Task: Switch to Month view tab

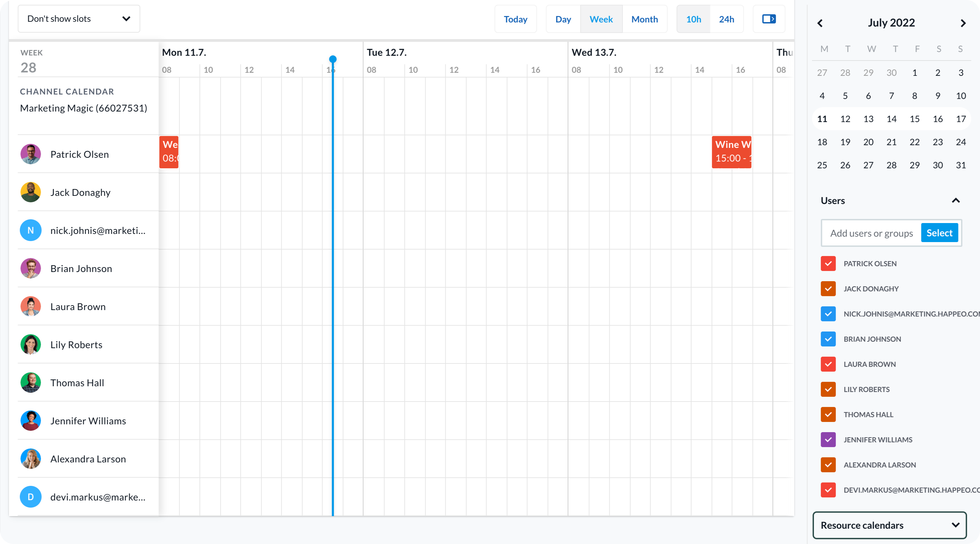Action: 644,19
